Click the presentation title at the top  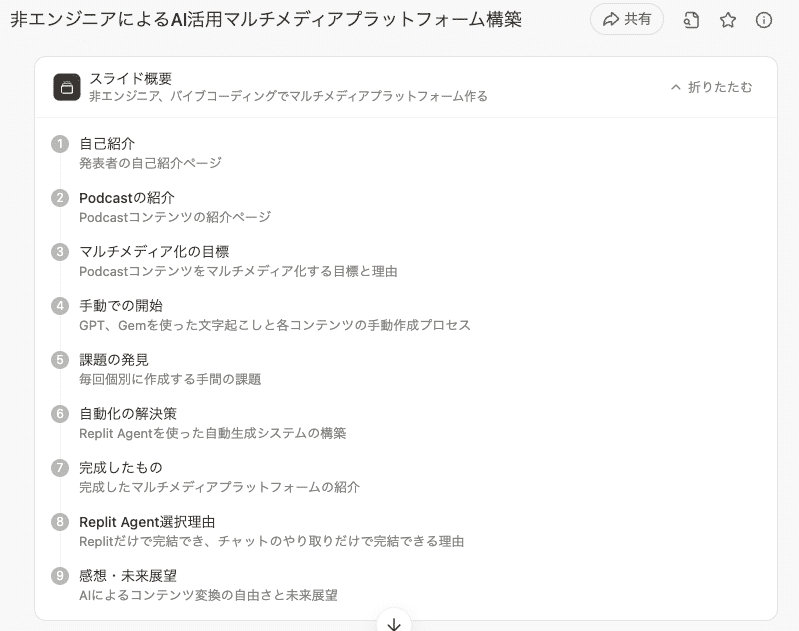coord(266,20)
